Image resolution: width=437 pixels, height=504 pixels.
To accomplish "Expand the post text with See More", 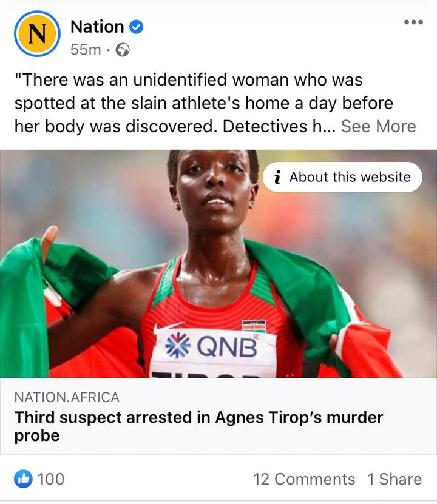I will click(x=379, y=126).
